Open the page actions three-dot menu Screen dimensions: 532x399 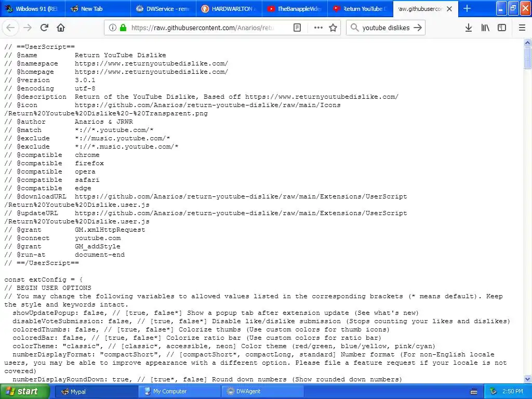pyautogui.click(x=318, y=28)
